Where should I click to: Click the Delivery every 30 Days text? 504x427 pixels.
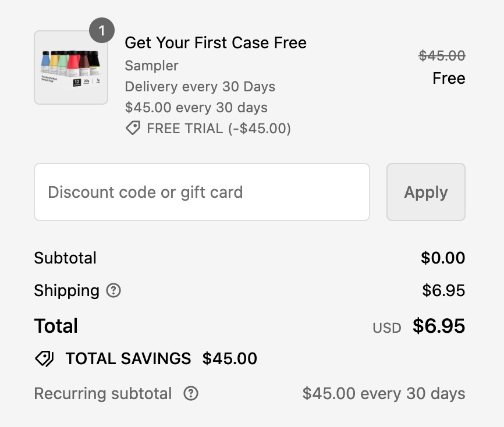[x=200, y=87]
